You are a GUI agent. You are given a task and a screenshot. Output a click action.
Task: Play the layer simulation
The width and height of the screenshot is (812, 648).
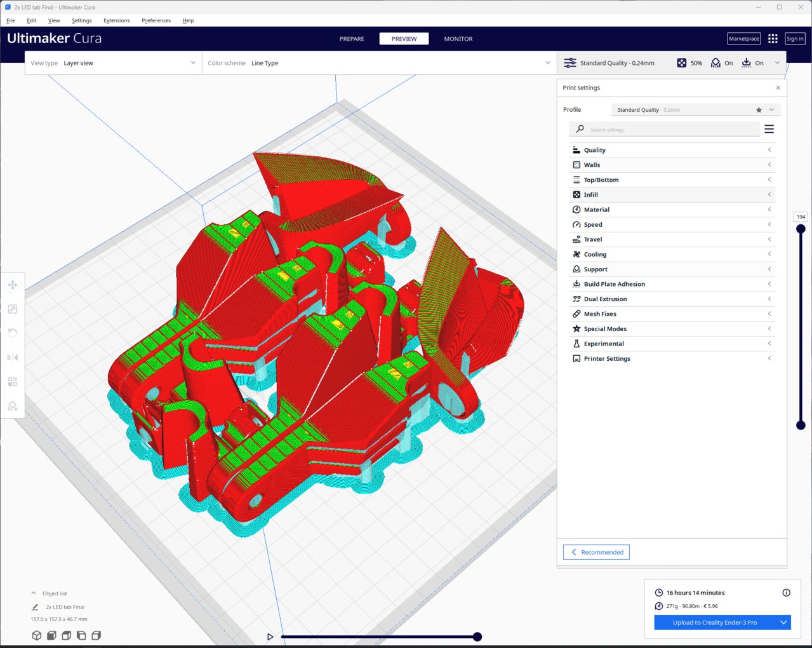pos(270,637)
